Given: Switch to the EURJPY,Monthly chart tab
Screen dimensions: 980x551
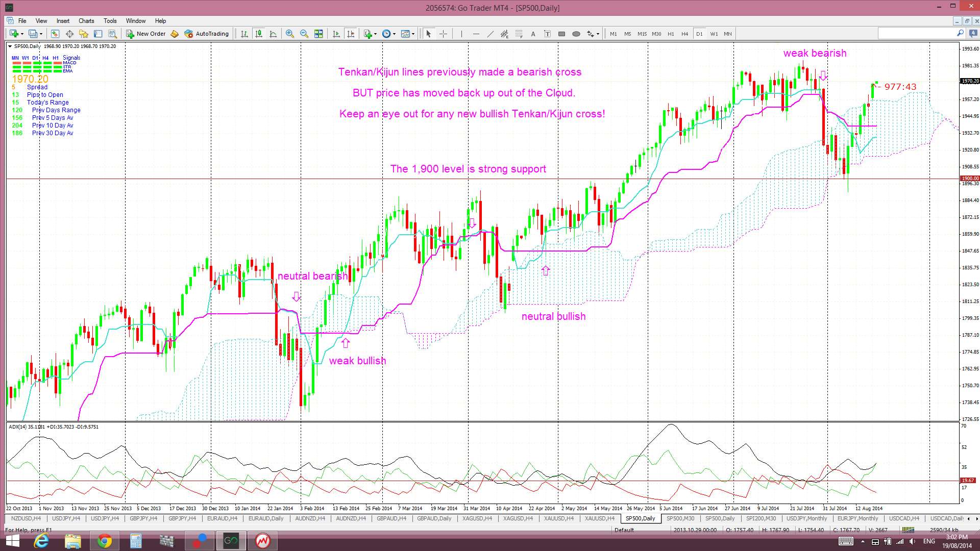Looking at the screenshot, I should pos(857,518).
